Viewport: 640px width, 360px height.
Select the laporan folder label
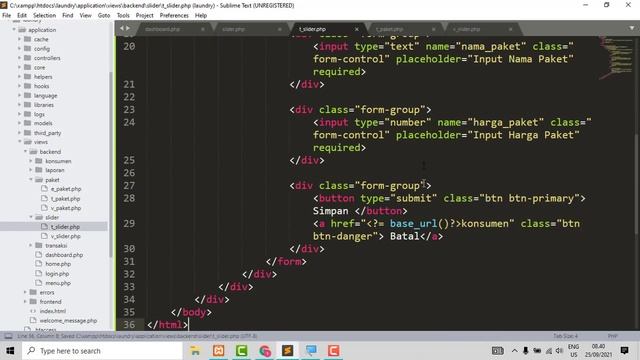(55, 170)
